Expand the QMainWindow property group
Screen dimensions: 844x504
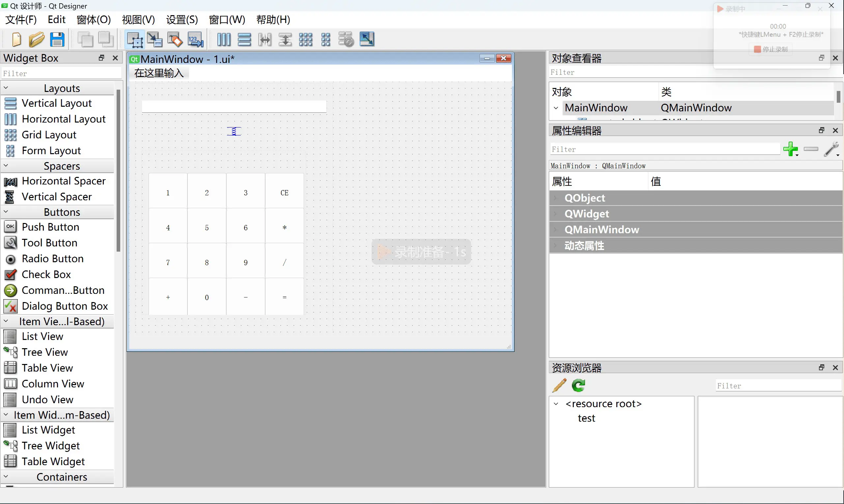(x=556, y=230)
